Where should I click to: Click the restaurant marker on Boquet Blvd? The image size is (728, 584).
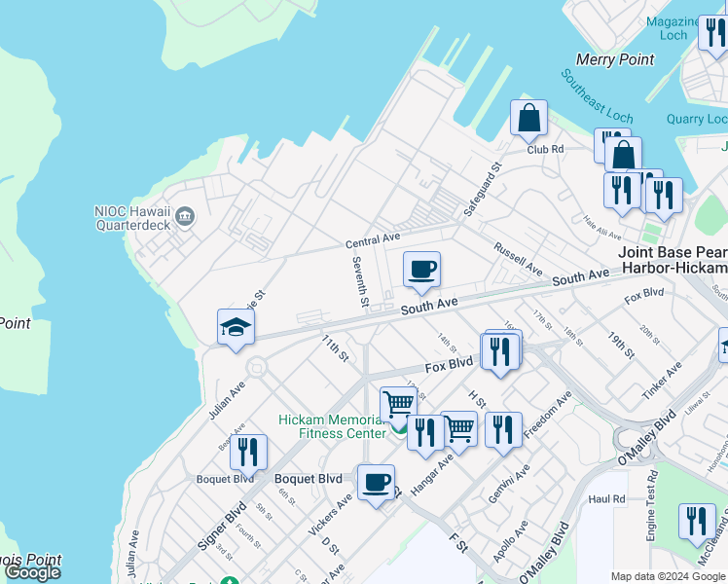click(248, 455)
